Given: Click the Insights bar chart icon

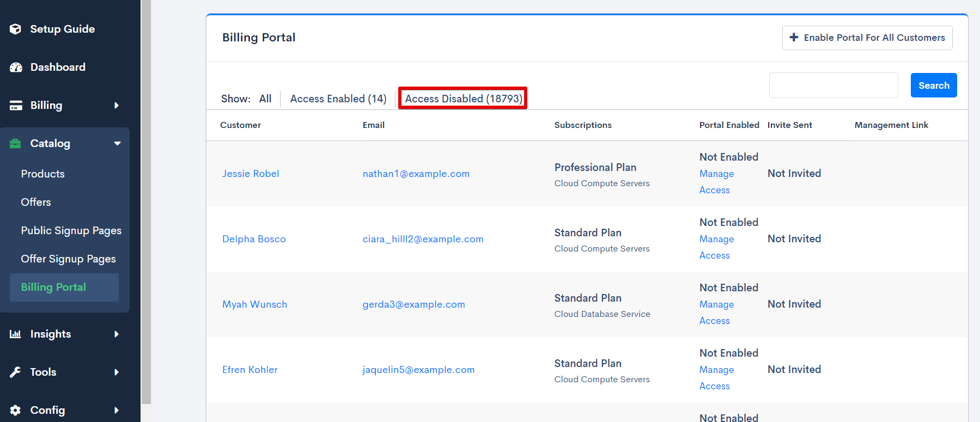Looking at the screenshot, I should 16,334.
